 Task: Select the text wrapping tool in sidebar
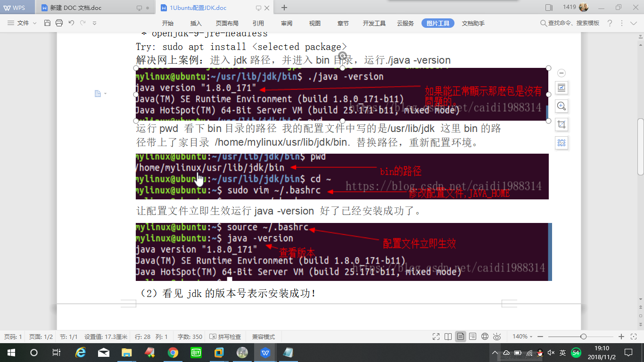tap(561, 88)
